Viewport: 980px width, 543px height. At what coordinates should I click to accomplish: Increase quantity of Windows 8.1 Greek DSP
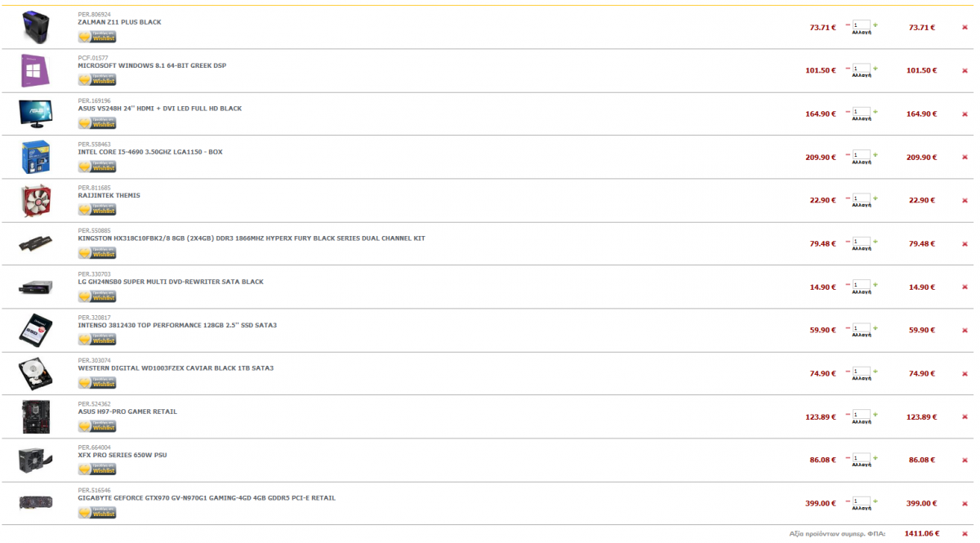(x=875, y=69)
